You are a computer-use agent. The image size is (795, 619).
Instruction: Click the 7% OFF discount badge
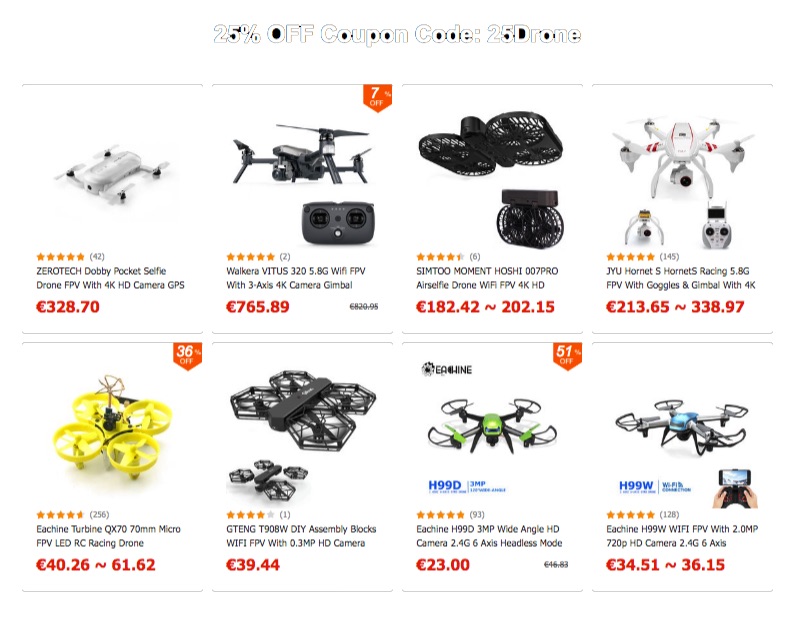tap(377, 98)
